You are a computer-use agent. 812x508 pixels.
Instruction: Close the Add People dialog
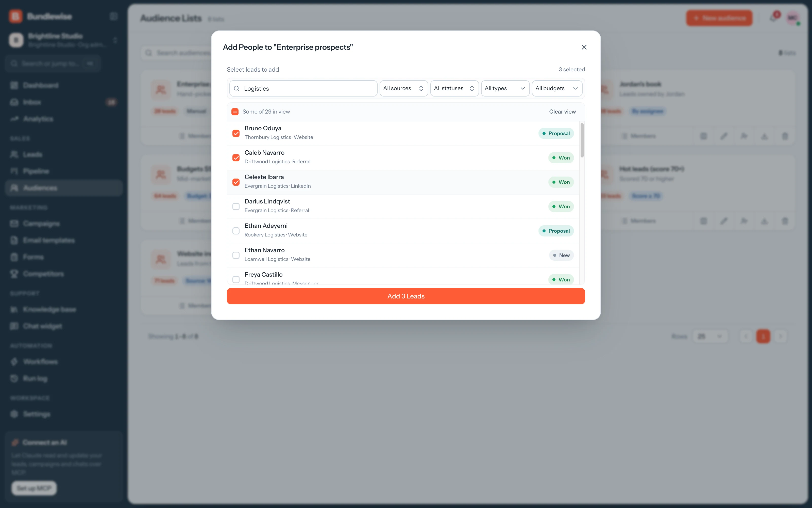tap(584, 47)
